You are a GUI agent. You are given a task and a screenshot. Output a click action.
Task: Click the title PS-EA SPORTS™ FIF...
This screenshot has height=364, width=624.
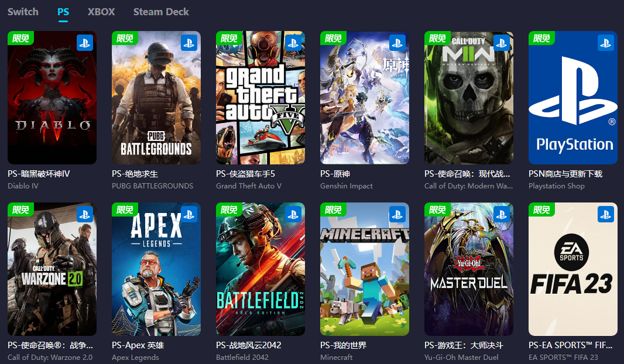click(x=570, y=345)
